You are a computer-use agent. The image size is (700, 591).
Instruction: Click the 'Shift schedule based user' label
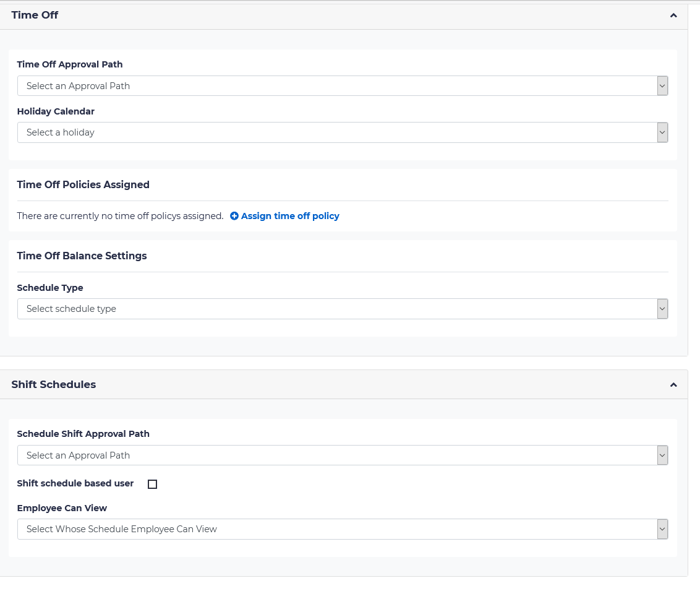point(75,483)
